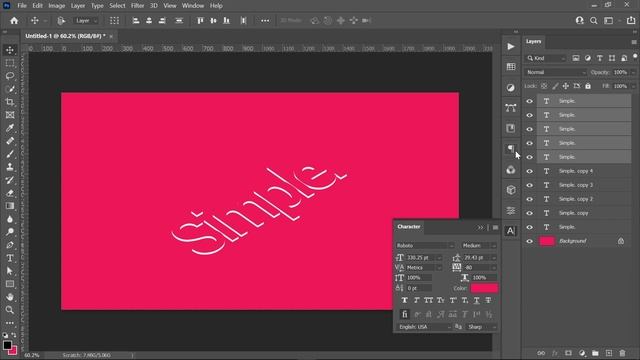Click the text Color swatch in Character
640x360 pixels.
coord(484,288)
